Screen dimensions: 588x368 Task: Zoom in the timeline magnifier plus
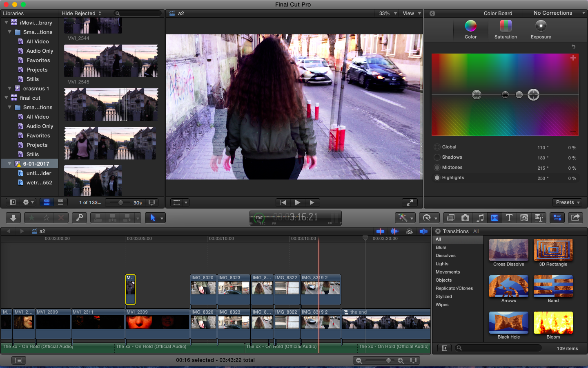[401, 360]
